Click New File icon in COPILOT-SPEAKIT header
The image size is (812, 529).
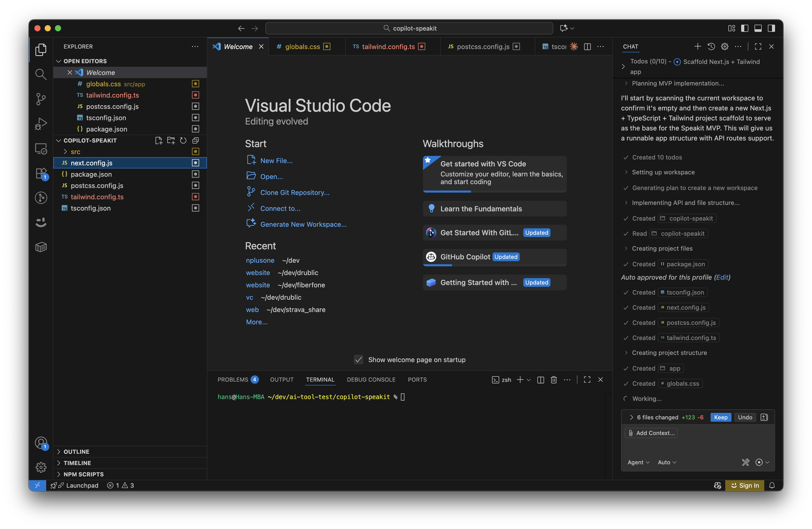pos(158,141)
